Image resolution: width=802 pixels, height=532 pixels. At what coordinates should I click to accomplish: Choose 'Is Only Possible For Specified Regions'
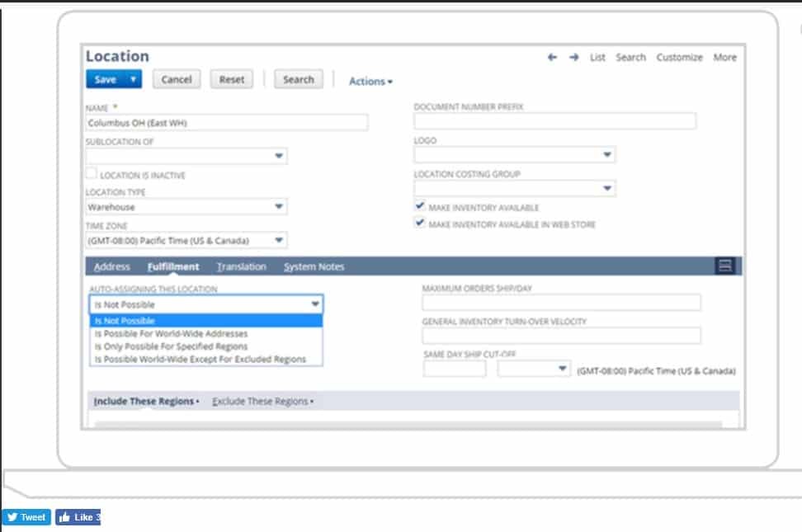171,346
